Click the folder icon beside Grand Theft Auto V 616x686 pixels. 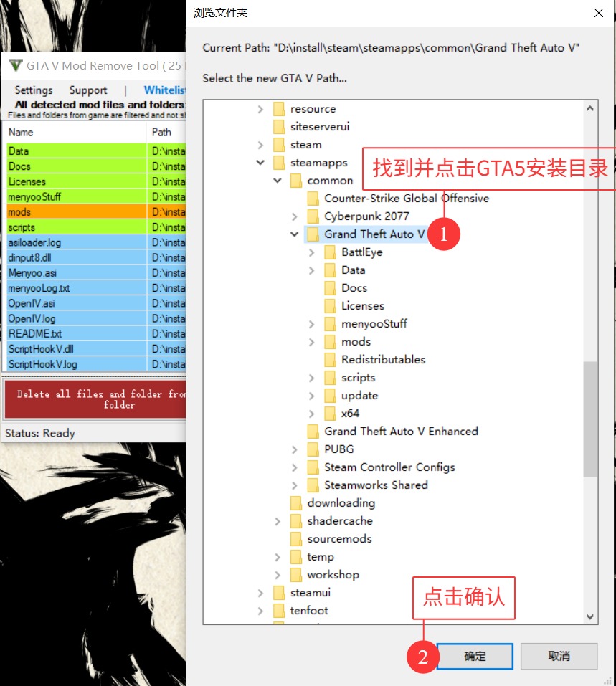coord(313,234)
